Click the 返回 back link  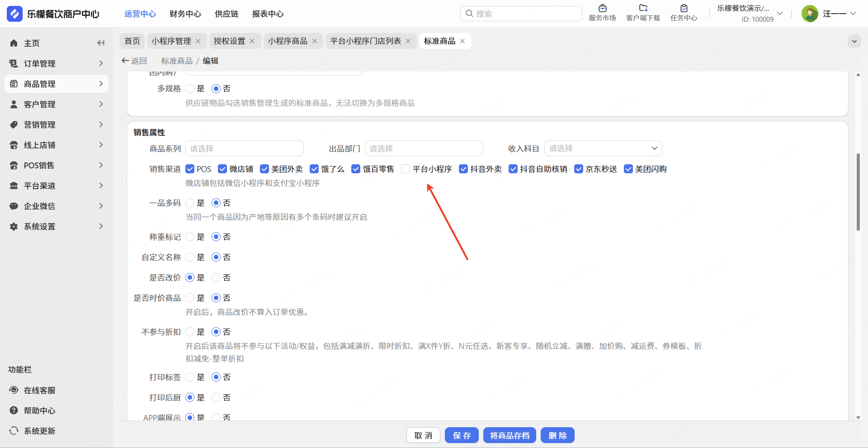point(134,61)
